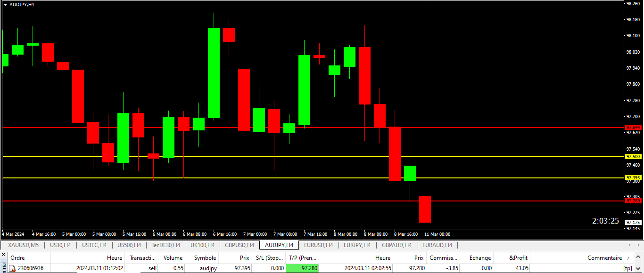Click the Symbole column header
The image size is (644, 273).
tap(205, 258)
